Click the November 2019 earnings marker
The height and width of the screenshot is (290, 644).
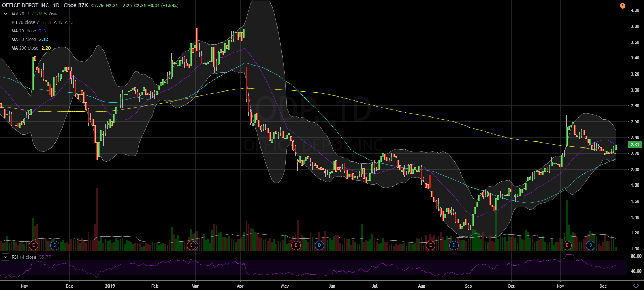pyautogui.click(x=567, y=245)
